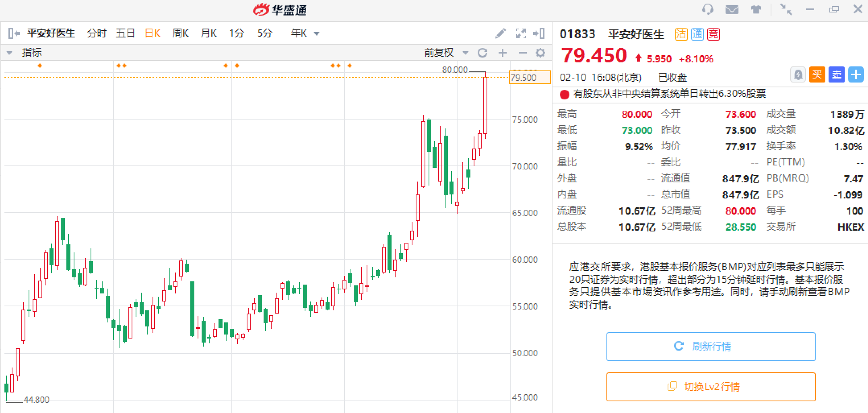Click the 切换Lv2行情 button
The width and height of the screenshot is (868, 413).
click(711, 387)
